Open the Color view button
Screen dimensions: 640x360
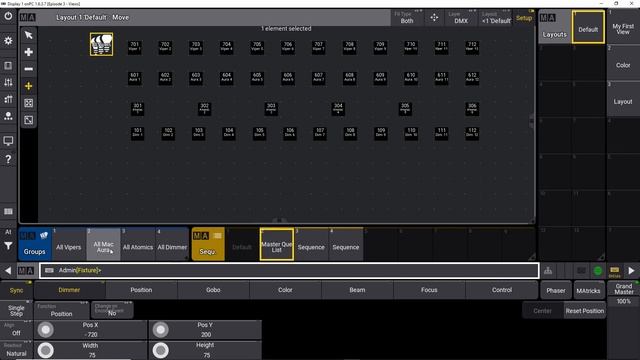pos(623,62)
